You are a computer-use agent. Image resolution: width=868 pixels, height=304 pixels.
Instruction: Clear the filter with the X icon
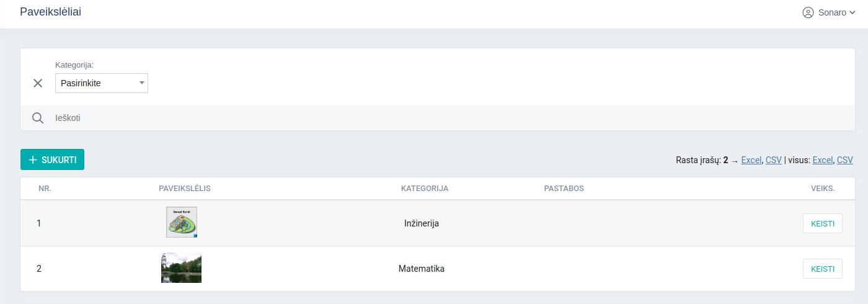[38, 83]
